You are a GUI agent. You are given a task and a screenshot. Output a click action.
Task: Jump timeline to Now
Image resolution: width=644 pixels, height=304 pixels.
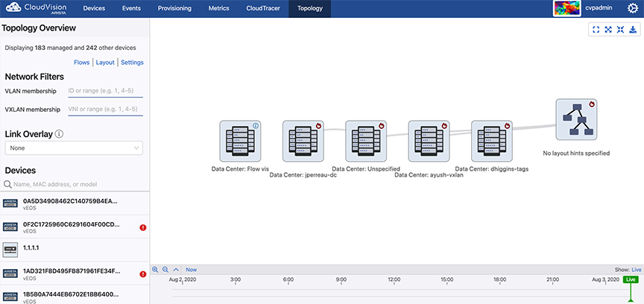pos(192,270)
